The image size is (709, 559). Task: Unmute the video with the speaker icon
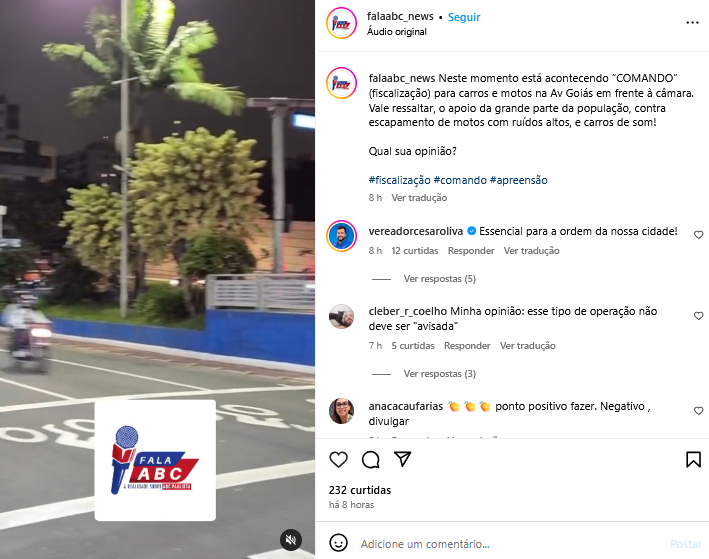tap(291, 540)
